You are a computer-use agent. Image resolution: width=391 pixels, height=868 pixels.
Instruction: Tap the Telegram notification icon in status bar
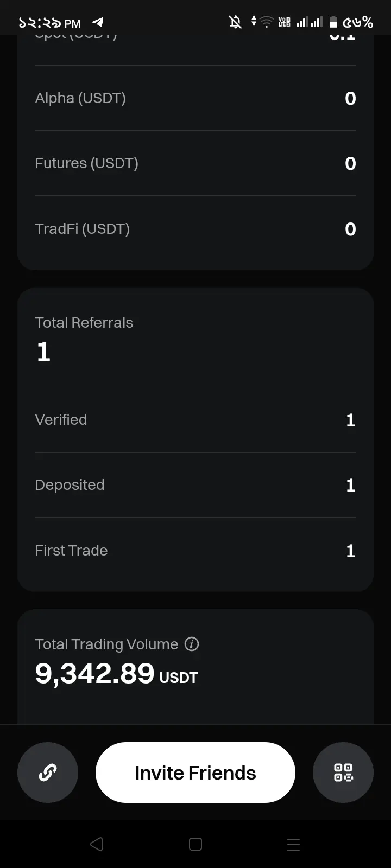(98, 22)
